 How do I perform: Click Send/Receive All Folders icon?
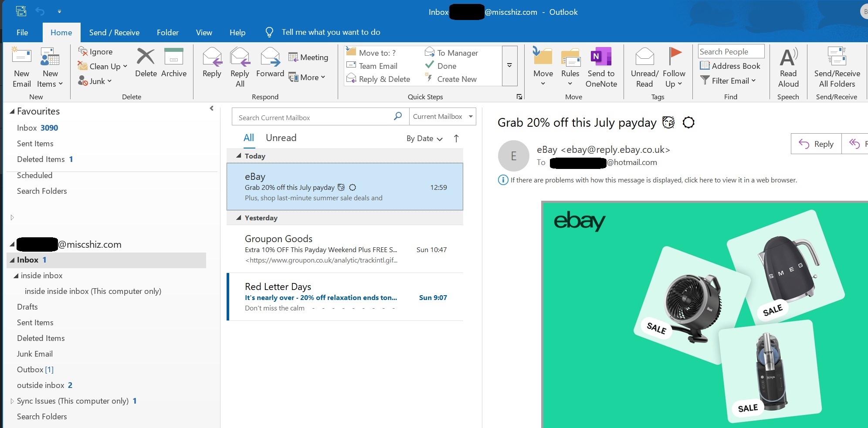pyautogui.click(x=837, y=56)
